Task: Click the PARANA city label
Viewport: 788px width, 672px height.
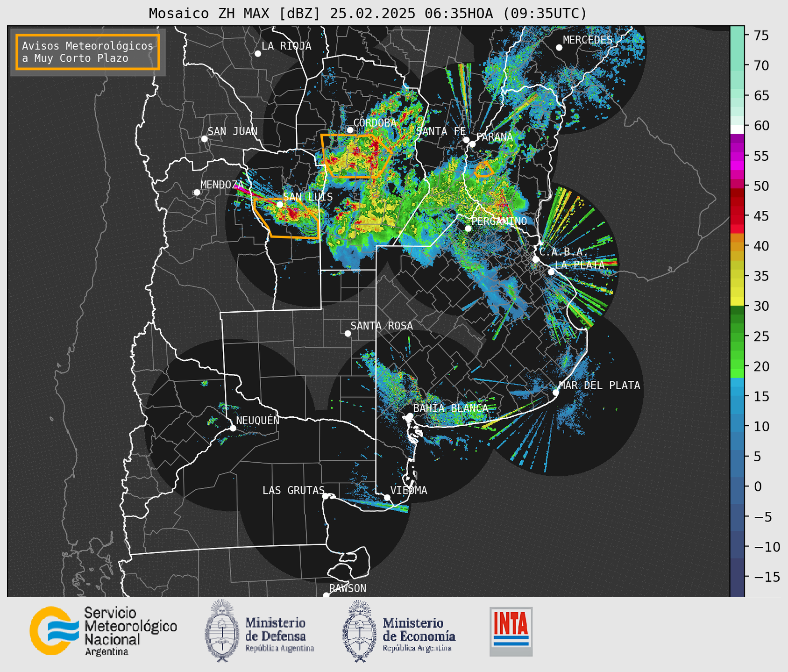Action: pyautogui.click(x=494, y=137)
